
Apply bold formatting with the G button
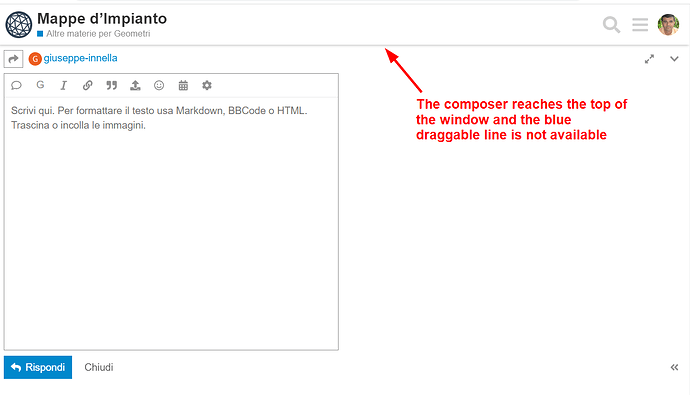click(x=40, y=85)
